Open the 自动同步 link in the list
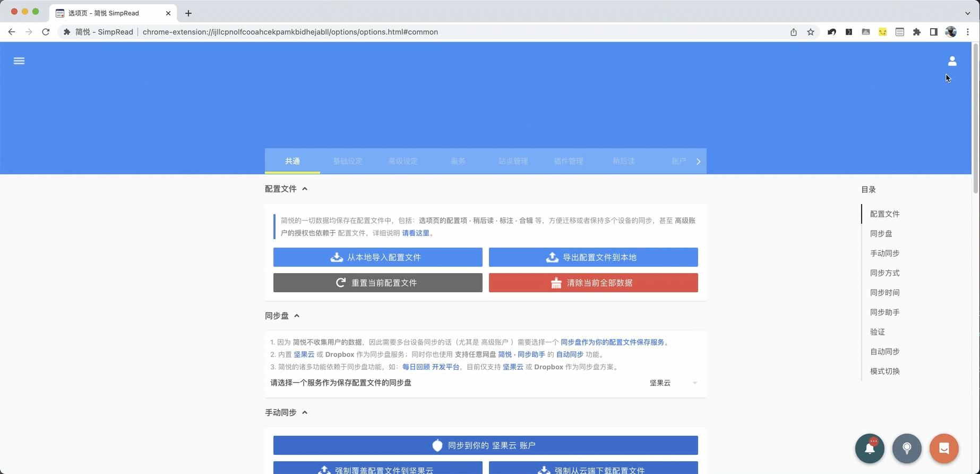980x474 pixels. click(570, 354)
